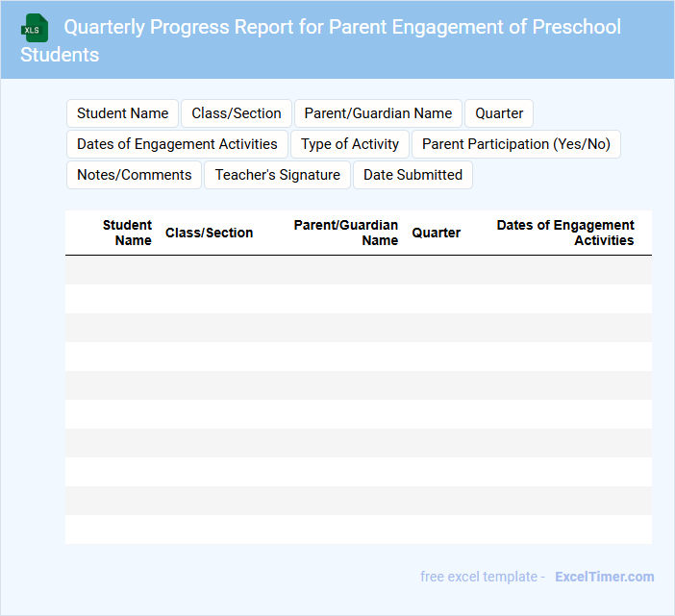Image resolution: width=675 pixels, height=616 pixels.
Task: Click the Class/Section column header
Action: [209, 233]
